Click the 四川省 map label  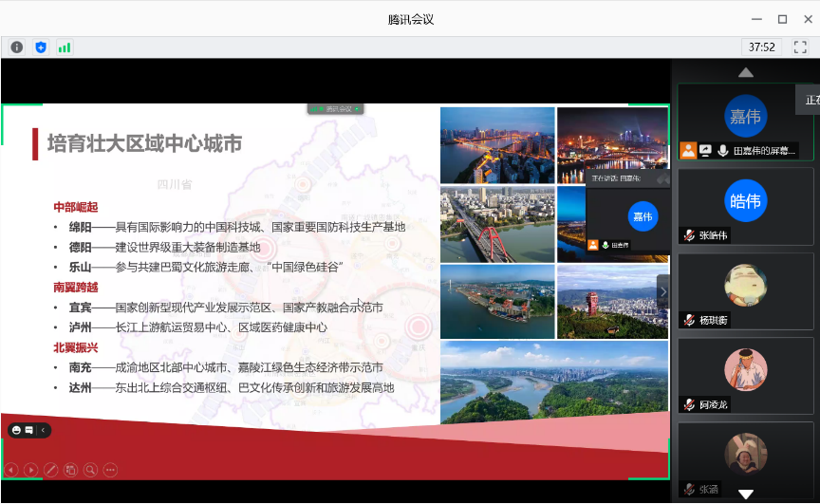point(175,184)
